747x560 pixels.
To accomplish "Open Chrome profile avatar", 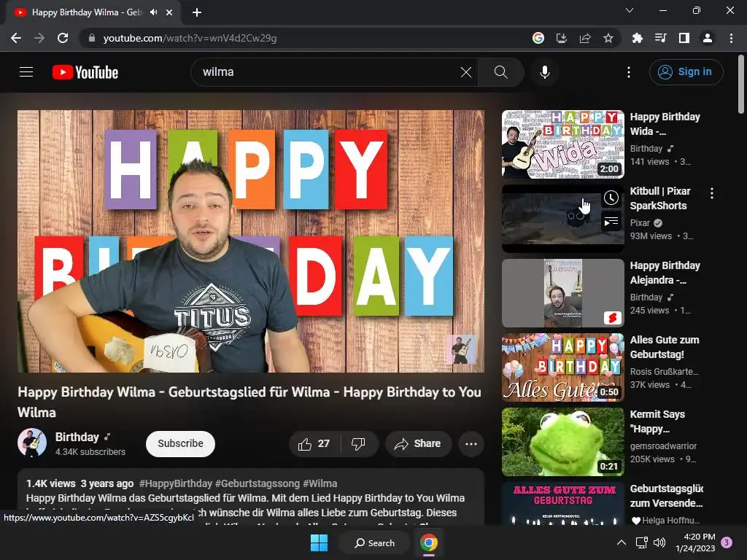I will coord(708,38).
